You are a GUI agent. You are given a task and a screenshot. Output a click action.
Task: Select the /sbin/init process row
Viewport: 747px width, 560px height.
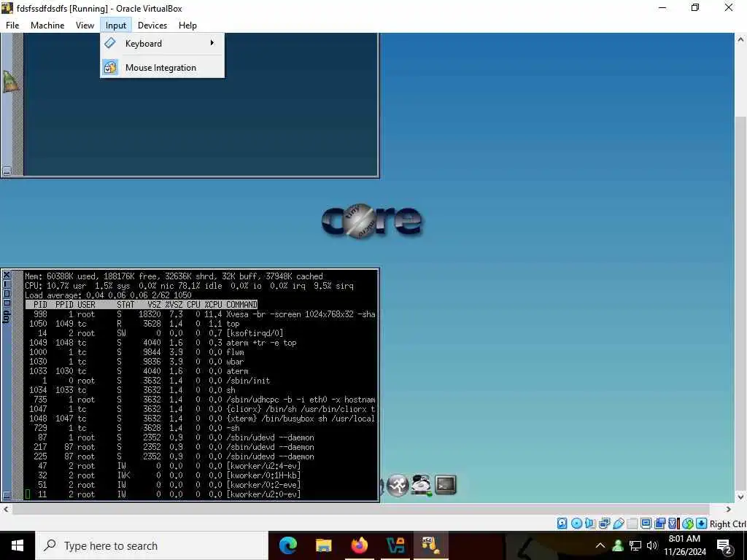pos(201,381)
